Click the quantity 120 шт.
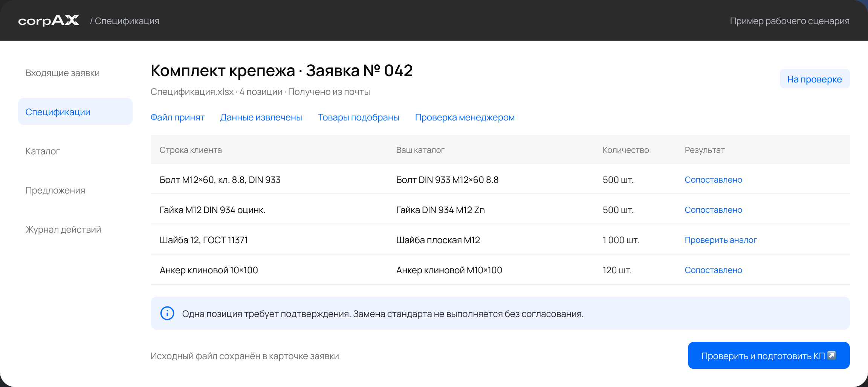This screenshot has height=387, width=868. 617,270
